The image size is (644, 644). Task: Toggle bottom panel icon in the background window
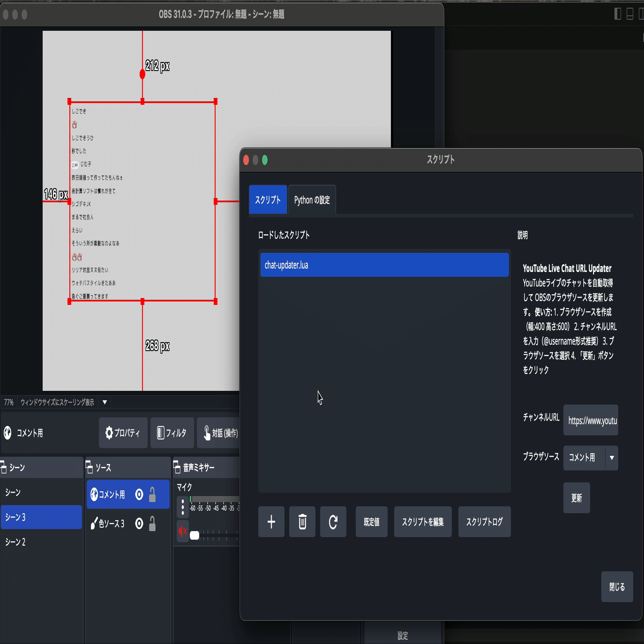[x=630, y=14]
